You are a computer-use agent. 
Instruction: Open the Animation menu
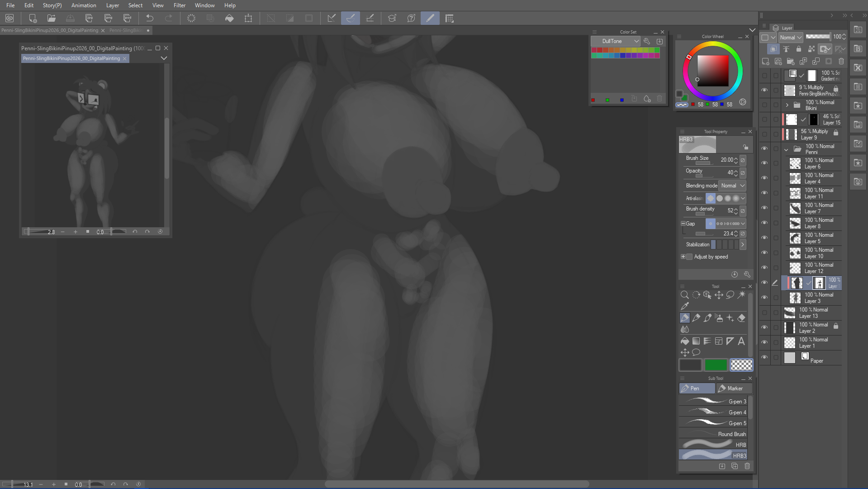pos(84,5)
